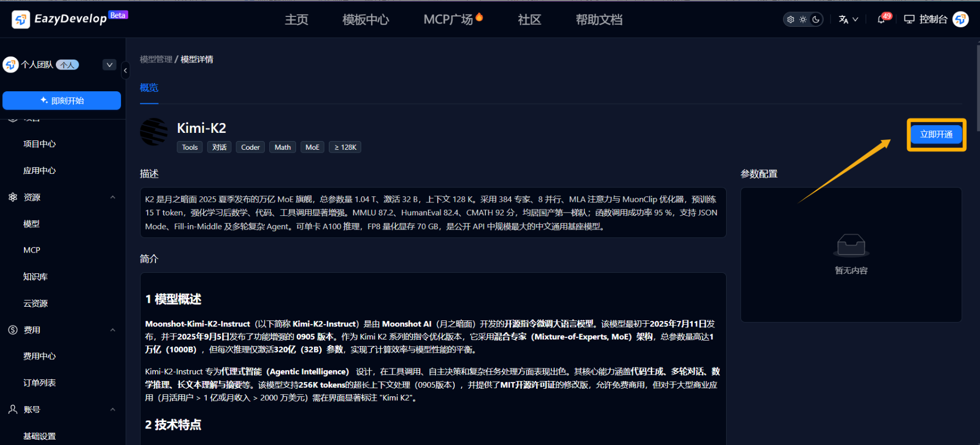Click the 个人 badge next to 个人团队
The height and width of the screenshot is (445, 980).
(67, 65)
